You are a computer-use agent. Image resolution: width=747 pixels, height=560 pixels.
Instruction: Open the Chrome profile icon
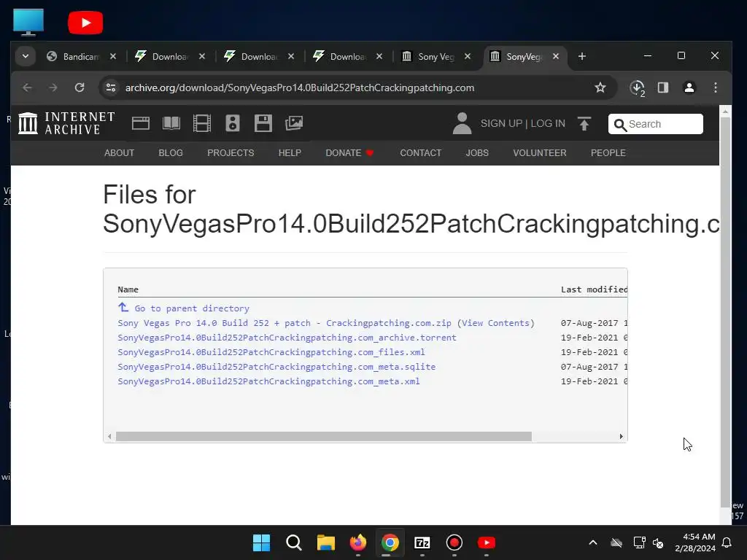point(689,87)
